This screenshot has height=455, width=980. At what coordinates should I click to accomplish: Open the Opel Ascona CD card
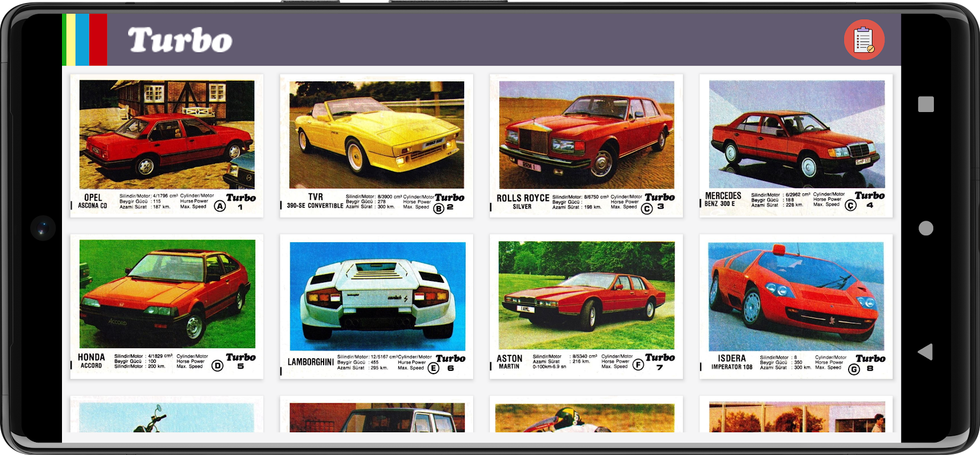(x=167, y=146)
